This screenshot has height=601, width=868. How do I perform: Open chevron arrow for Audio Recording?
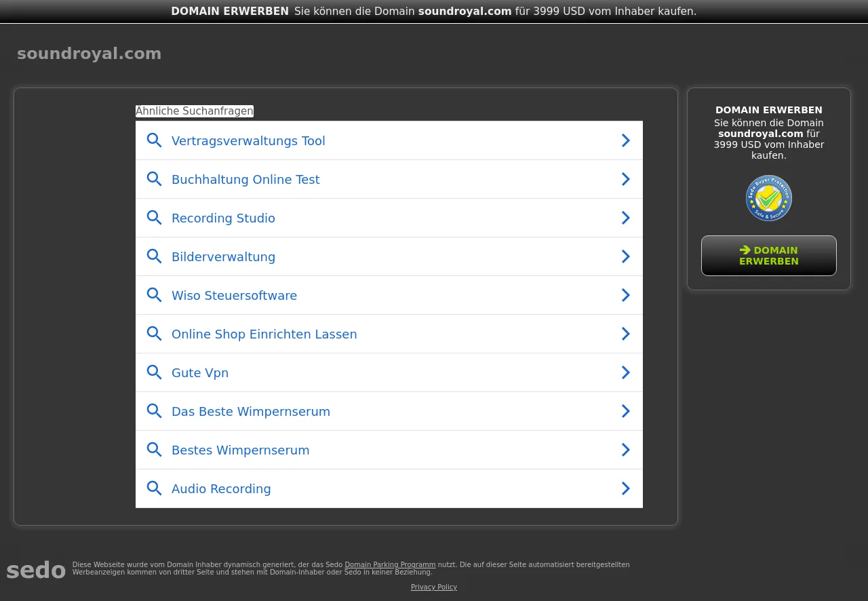(625, 488)
